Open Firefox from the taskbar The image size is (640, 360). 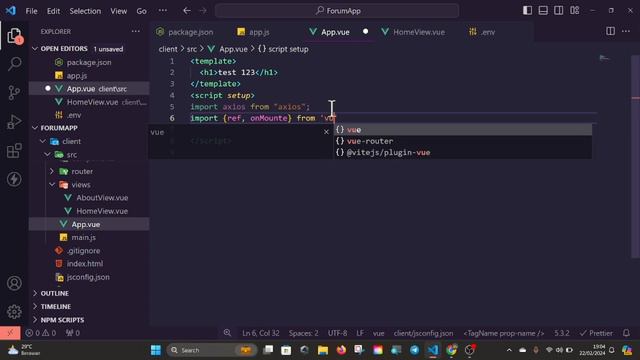pos(341,350)
